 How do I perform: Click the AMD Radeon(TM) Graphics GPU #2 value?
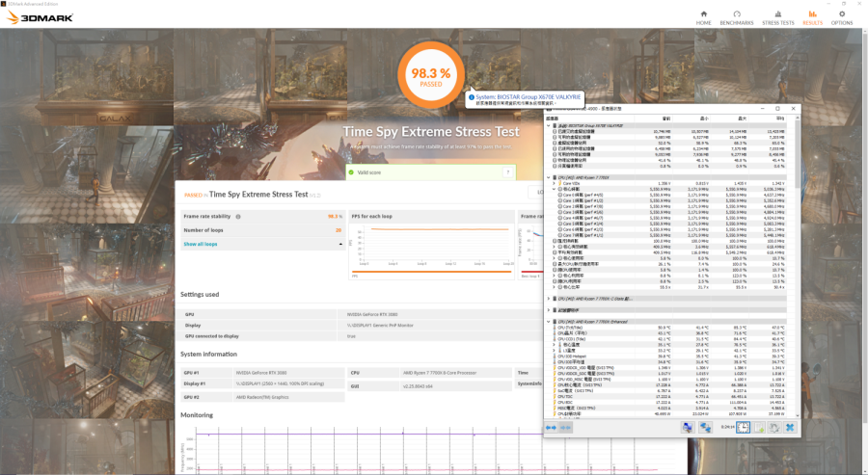click(x=262, y=397)
